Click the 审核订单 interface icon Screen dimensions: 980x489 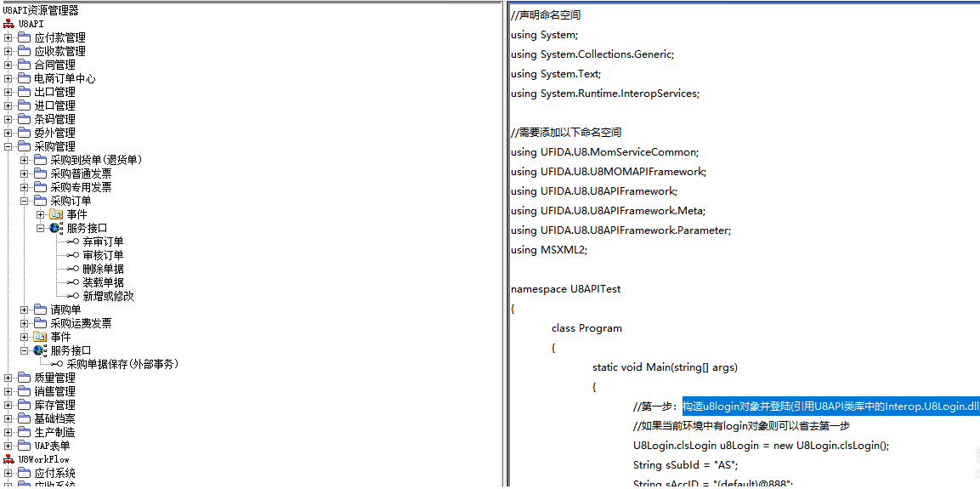(x=72, y=255)
